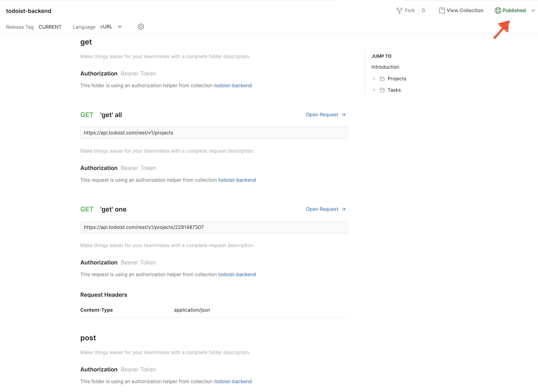Click the projects URL field for 'get' all
The width and height of the screenshot is (538, 392).
[x=214, y=133]
